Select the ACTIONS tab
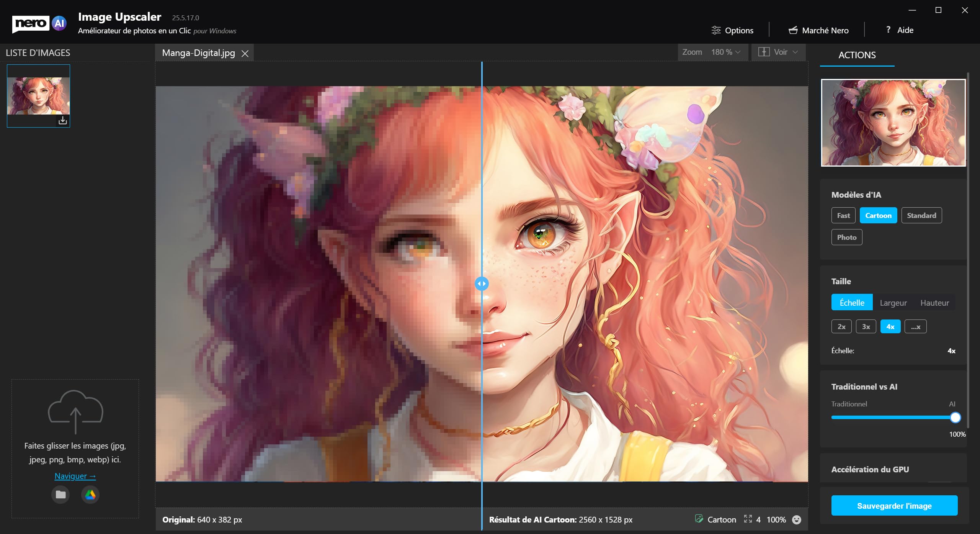This screenshot has height=534, width=980. tap(857, 55)
